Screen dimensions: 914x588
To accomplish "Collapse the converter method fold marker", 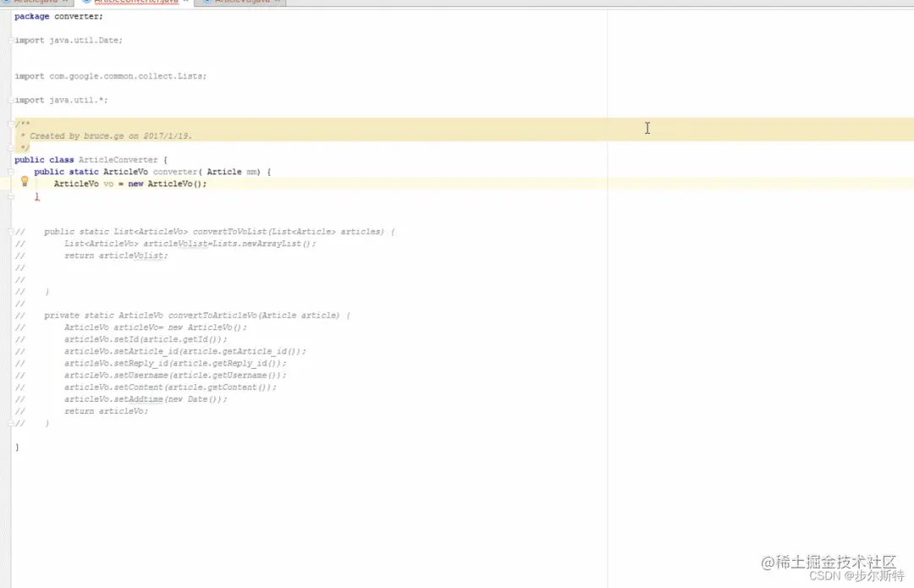I will 10,172.
